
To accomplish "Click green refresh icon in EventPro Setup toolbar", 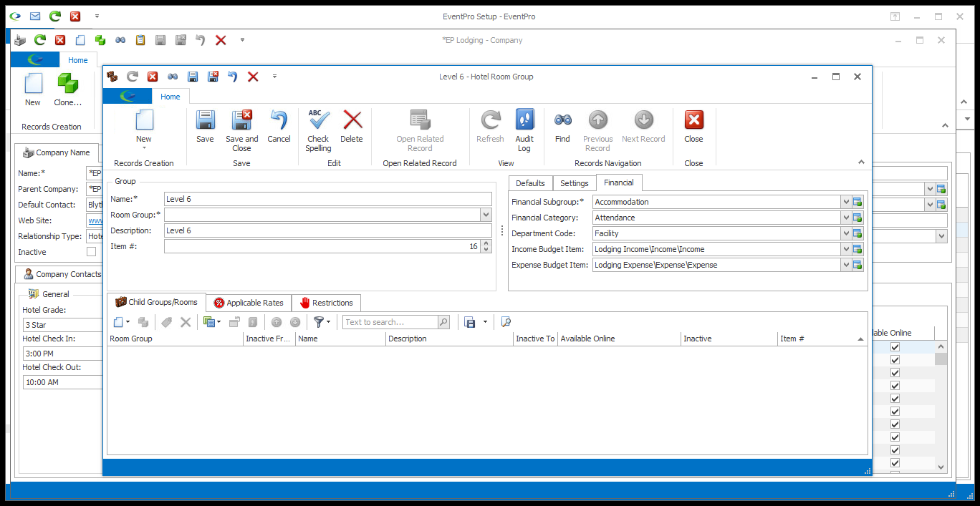I will [x=55, y=16].
